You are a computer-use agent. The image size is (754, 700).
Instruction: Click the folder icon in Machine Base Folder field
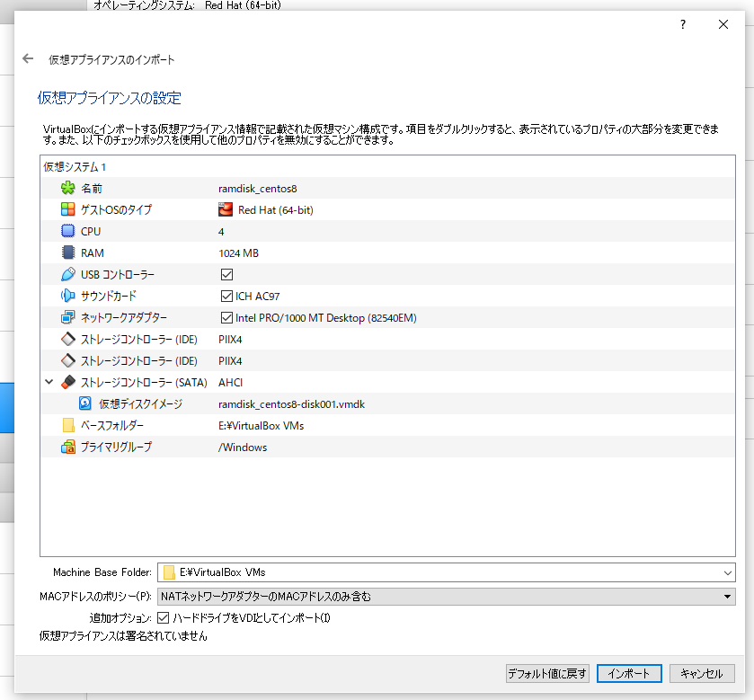(x=169, y=572)
